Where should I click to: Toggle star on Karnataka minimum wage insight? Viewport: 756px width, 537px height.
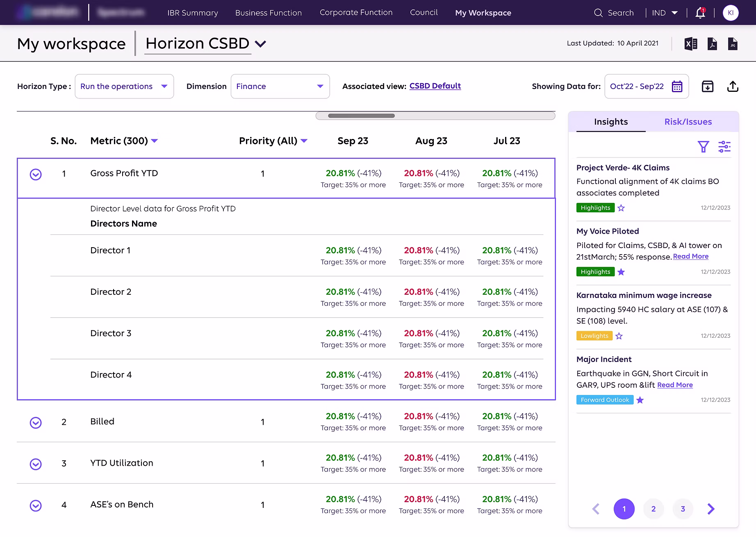619,336
